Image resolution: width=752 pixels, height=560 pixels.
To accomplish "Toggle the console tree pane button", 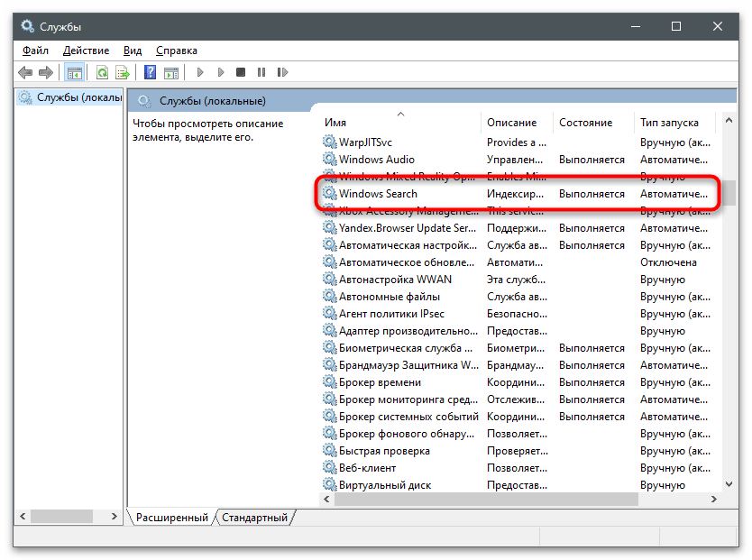I will pos(75,72).
